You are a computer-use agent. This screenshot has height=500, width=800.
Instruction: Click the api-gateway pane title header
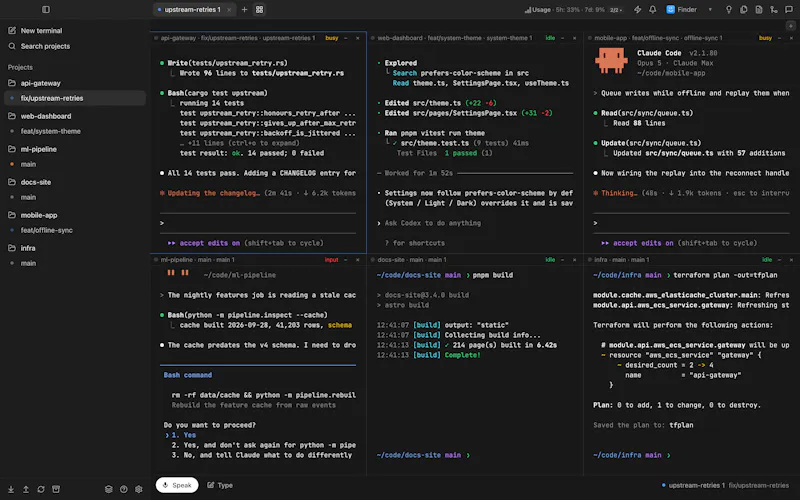(x=238, y=38)
